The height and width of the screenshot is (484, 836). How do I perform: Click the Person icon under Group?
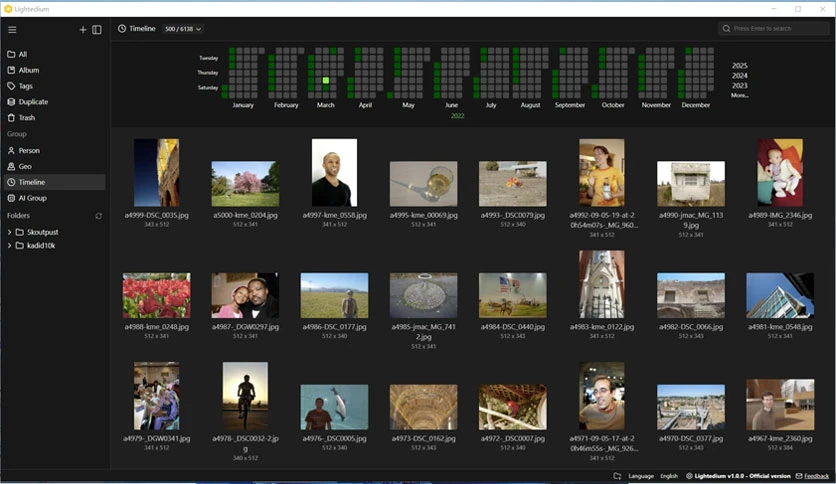11,151
